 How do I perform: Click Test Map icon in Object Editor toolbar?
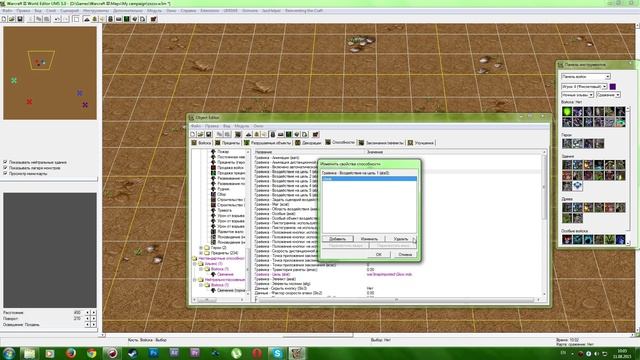pos(315,134)
